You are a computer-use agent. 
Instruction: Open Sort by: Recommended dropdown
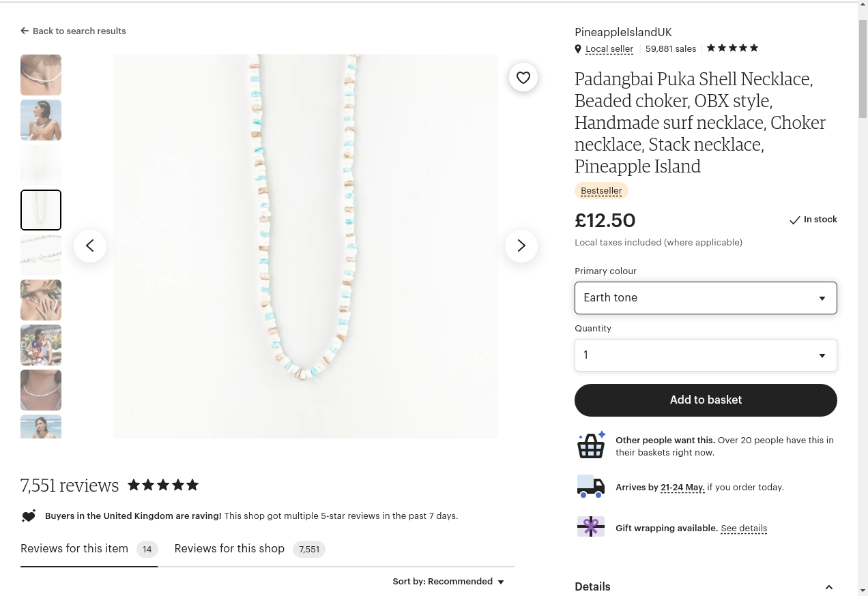[448, 582]
